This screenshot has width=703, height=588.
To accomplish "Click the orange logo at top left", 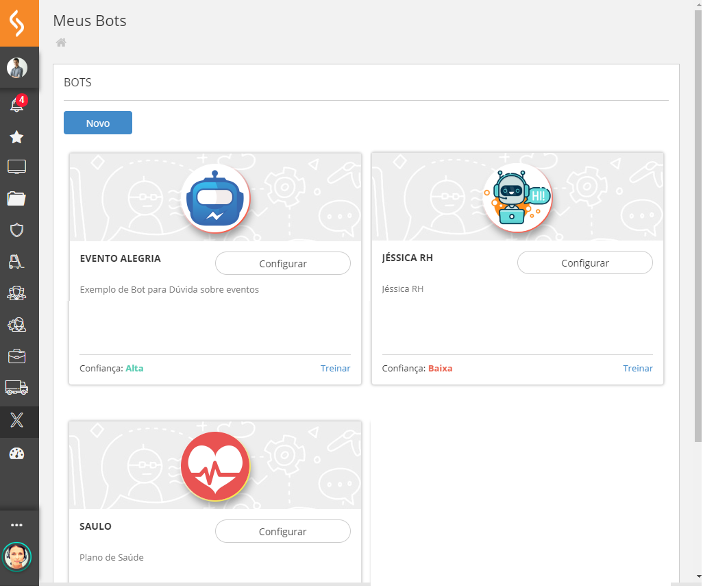I will tap(19, 24).
